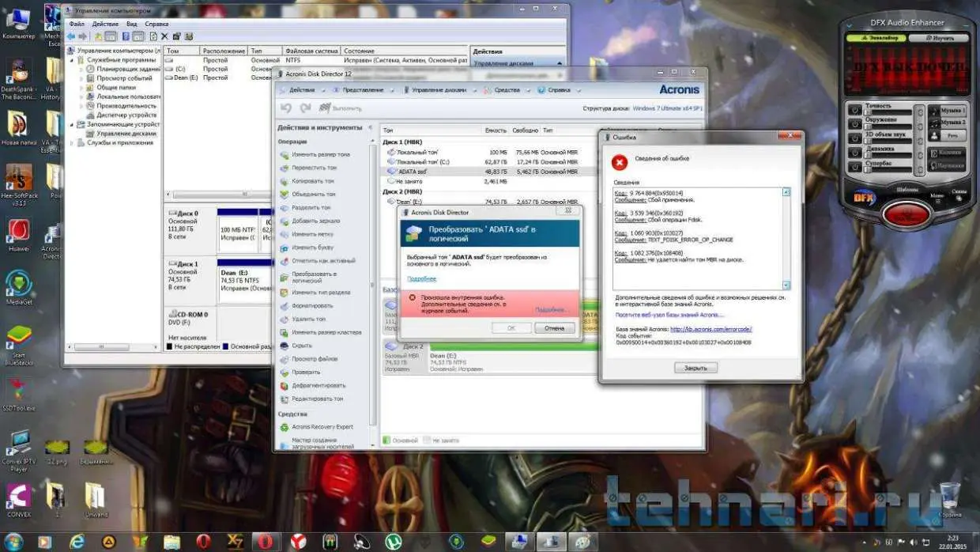
Task: Click the delete volume icon (Удалить том)
Action: click(285, 319)
